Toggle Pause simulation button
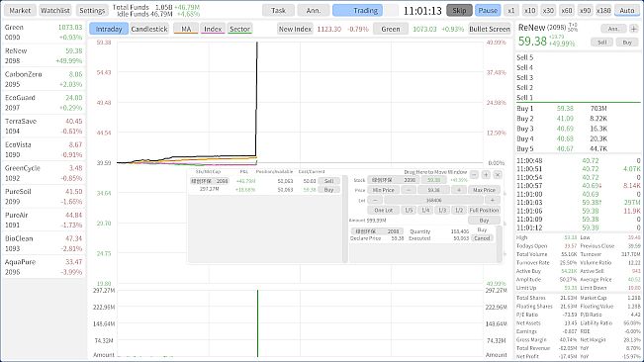Screen dimensions: 644x362 (488, 10)
